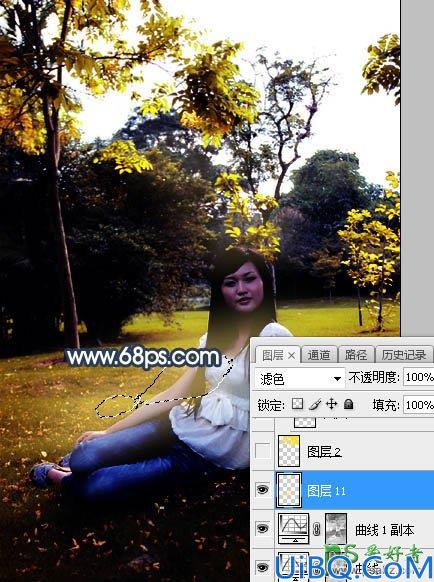Click the lock all padlock icon
The width and height of the screenshot is (434, 582).
(x=348, y=404)
